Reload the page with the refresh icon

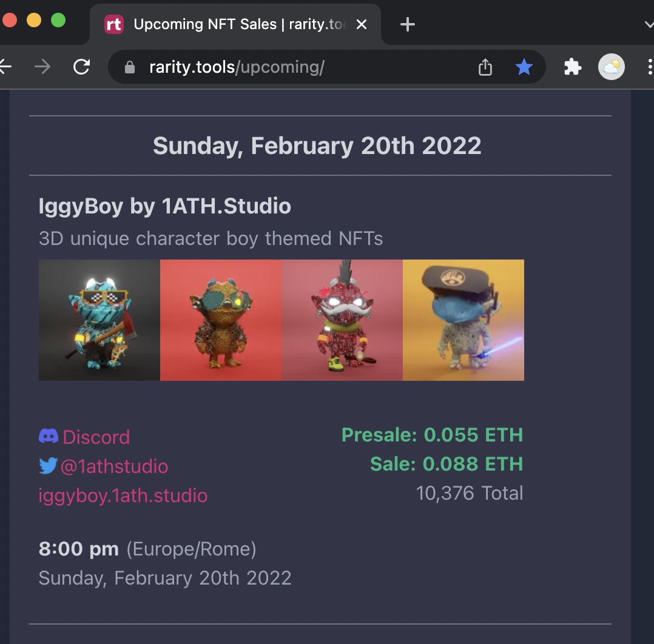point(81,67)
